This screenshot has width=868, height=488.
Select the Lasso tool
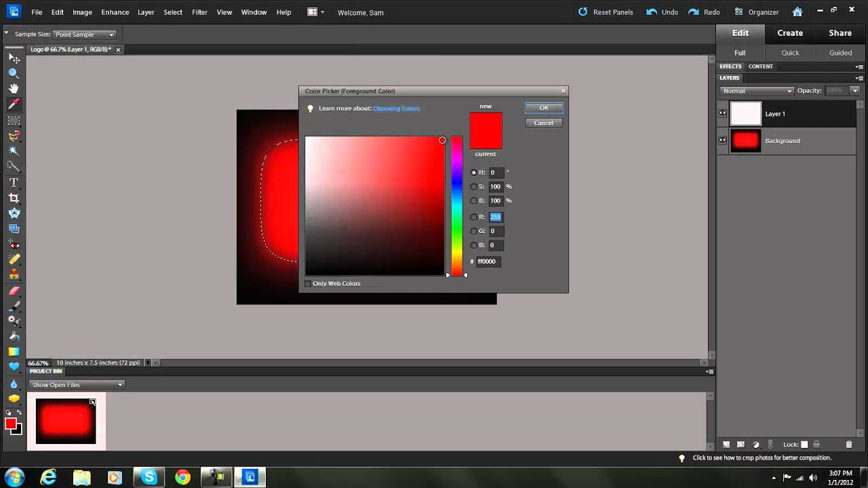click(x=14, y=136)
